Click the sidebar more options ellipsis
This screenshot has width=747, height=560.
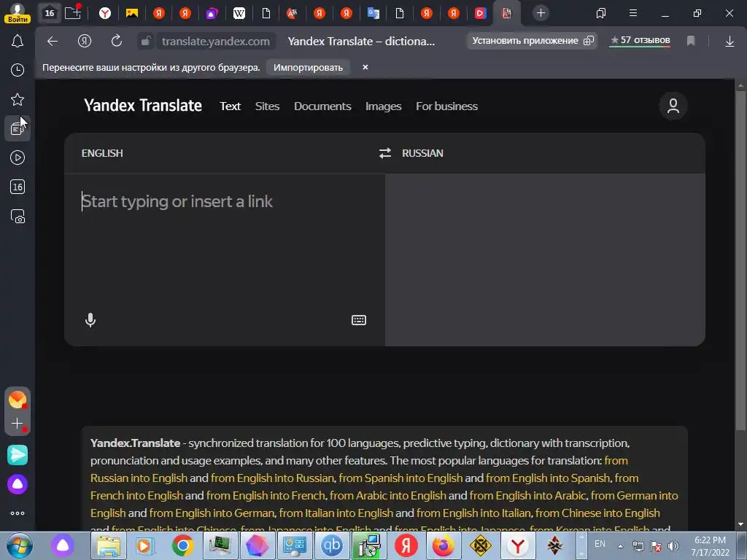[18, 513]
